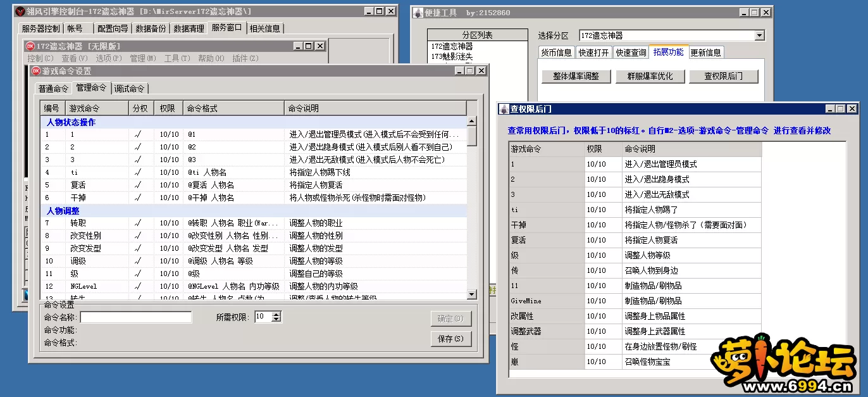Open the 工具(T) menu
This screenshot has height=397, width=868.
coord(177,58)
